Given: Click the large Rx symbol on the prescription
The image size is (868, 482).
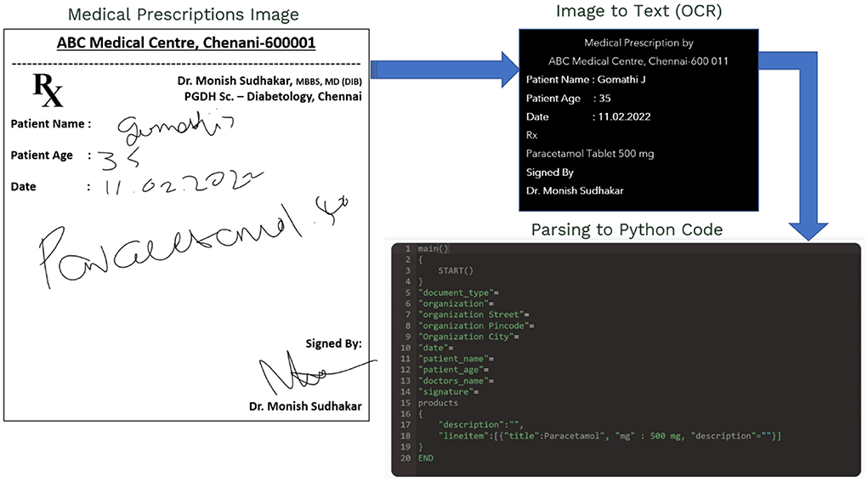Looking at the screenshot, I should point(48,90).
